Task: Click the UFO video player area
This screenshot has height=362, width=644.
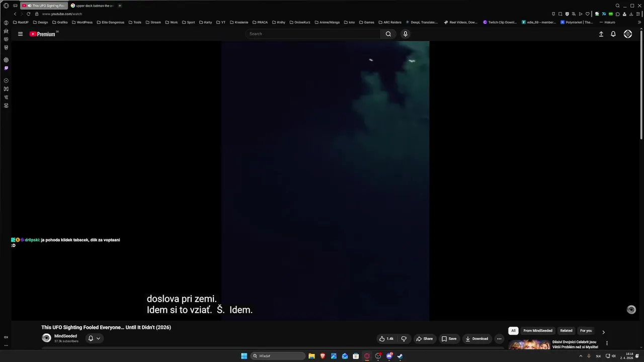Action: (325, 180)
